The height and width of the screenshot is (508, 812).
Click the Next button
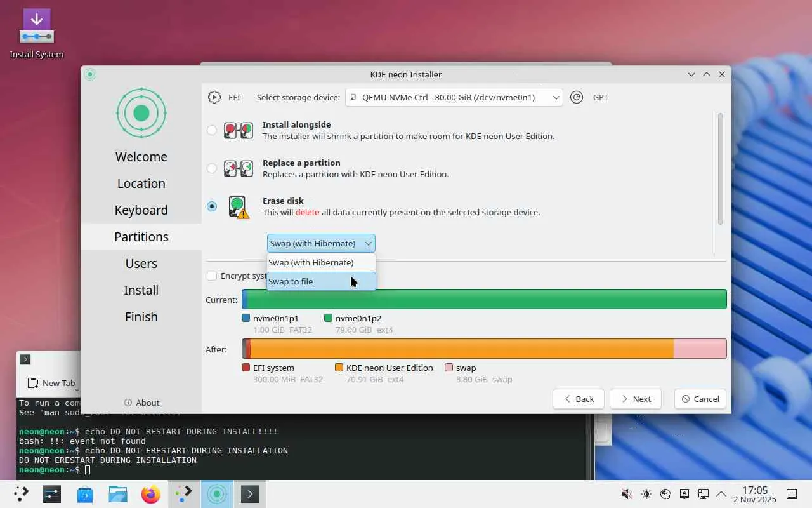636,399
